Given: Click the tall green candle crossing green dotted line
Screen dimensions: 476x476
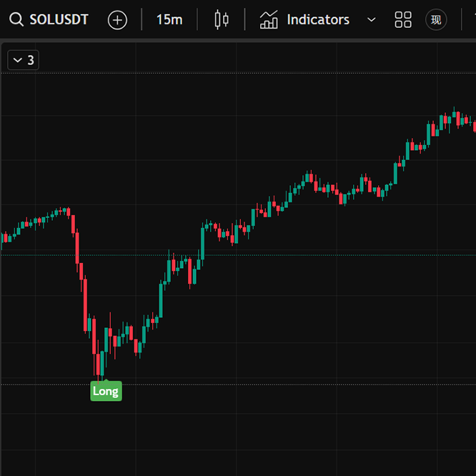Looking at the screenshot, I should pos(202,243).
